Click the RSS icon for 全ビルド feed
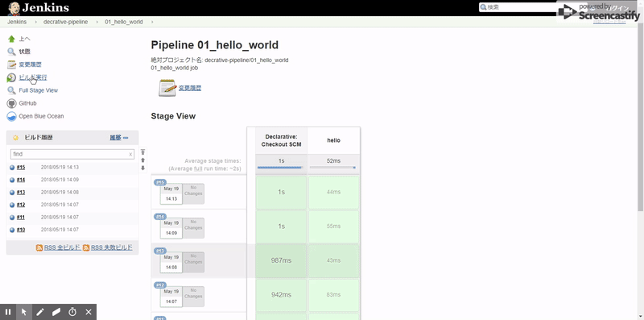This screenshot has height=320, width=644. point(39,247)
